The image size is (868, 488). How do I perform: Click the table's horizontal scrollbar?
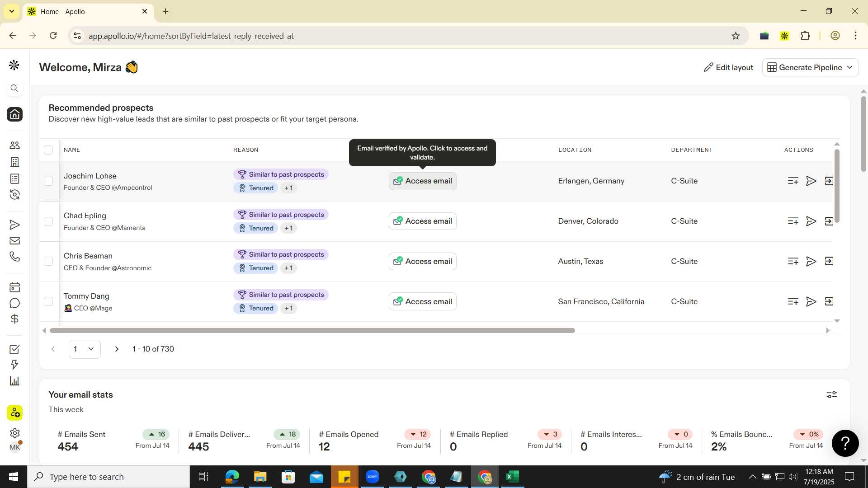[312, 331]
